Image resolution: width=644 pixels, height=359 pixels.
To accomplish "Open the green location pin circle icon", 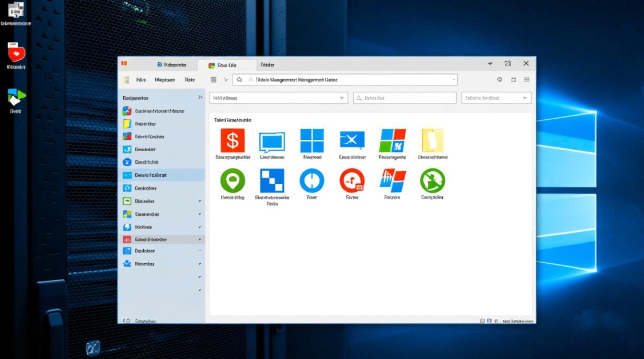I will coord(232,181).
